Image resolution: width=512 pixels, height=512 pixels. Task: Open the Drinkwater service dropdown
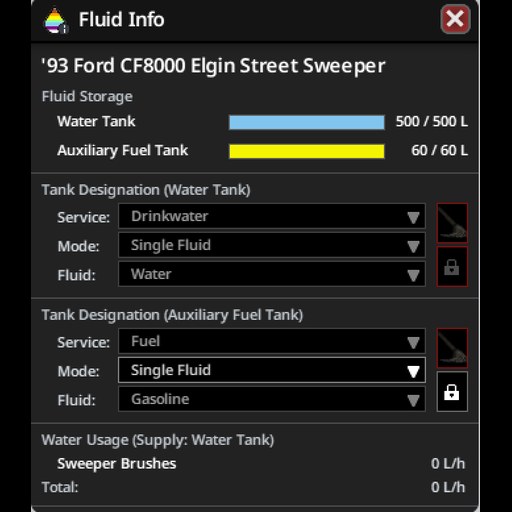pos(272,216)
